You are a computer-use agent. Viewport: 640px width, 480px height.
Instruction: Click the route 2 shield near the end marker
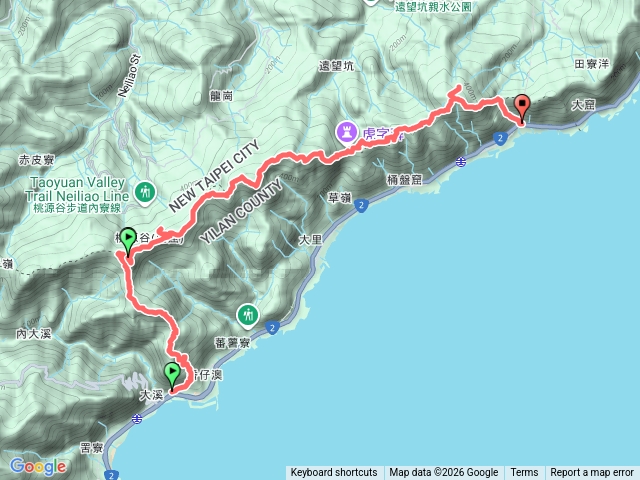pyautogui.click(x=500, y=138)
